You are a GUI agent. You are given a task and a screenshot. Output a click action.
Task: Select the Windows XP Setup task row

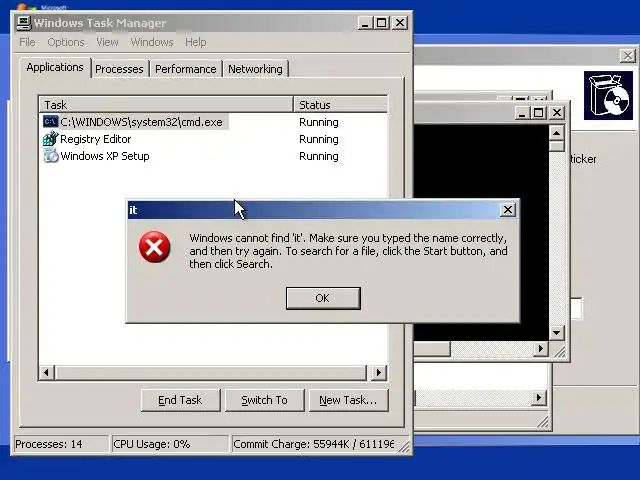coord(213,156)
